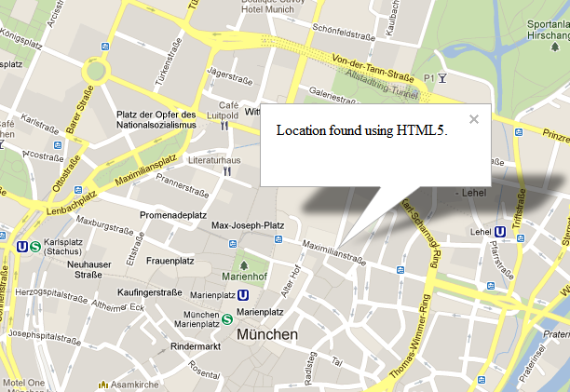Click the tram stop icon near Max-Joseph-Platz
The height and width of the screenshot is (392, 570).
233,244
